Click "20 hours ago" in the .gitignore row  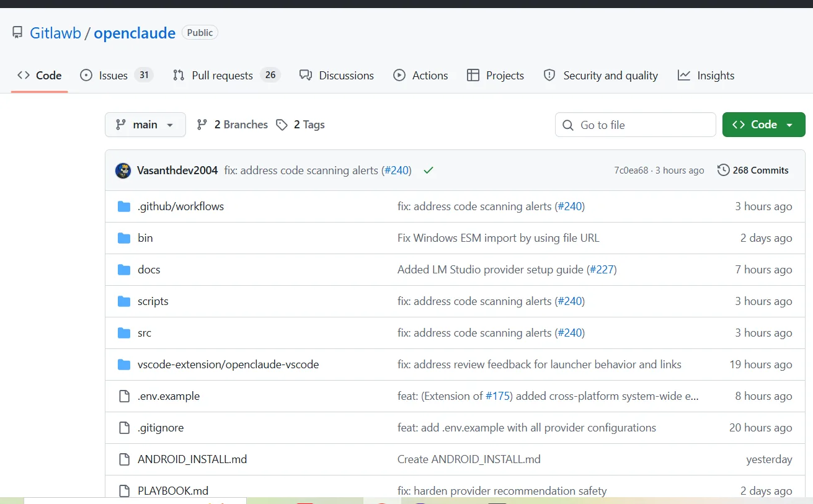(x=761, y=428)
